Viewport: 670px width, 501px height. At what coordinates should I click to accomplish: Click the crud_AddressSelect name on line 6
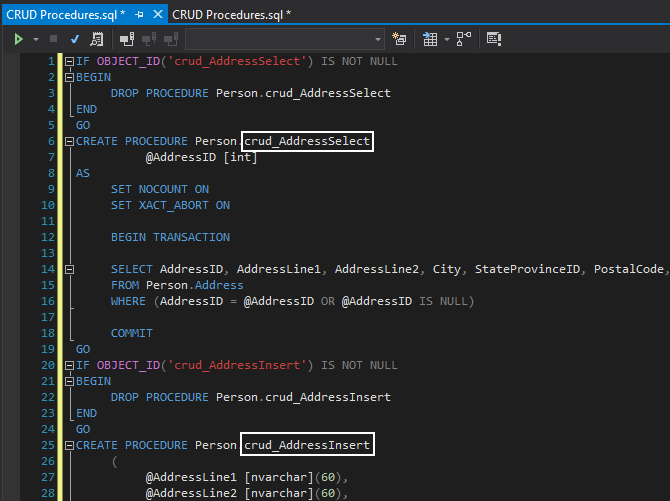(x=307, y=141)
